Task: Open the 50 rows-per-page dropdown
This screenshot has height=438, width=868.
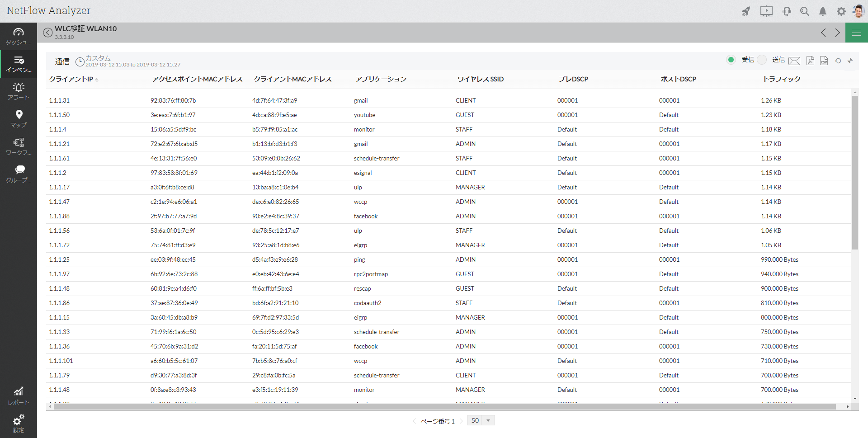Action: (x=481, y=420)
